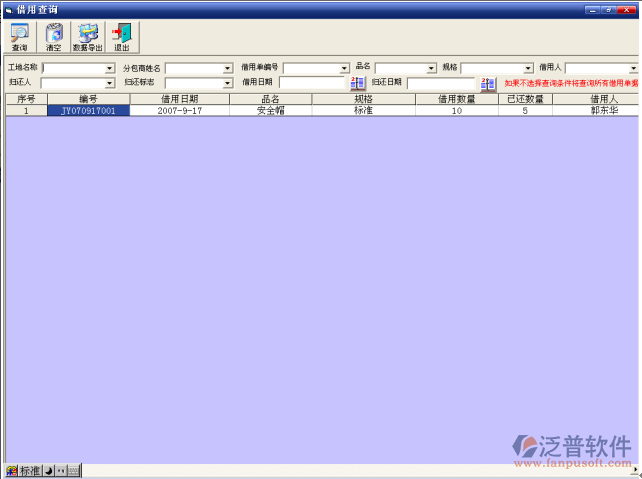Click the 查询 search toolbar icon
The image size is (642, 479).
click(20, 37)
